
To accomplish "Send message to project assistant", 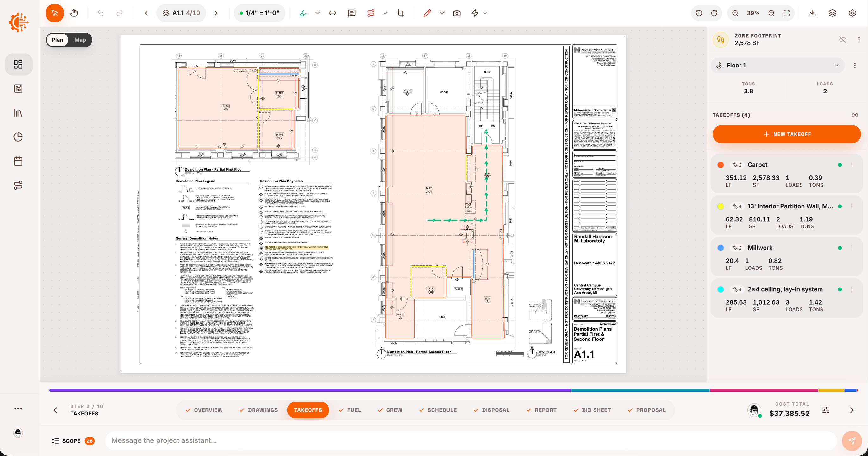I will click(852, 440).
